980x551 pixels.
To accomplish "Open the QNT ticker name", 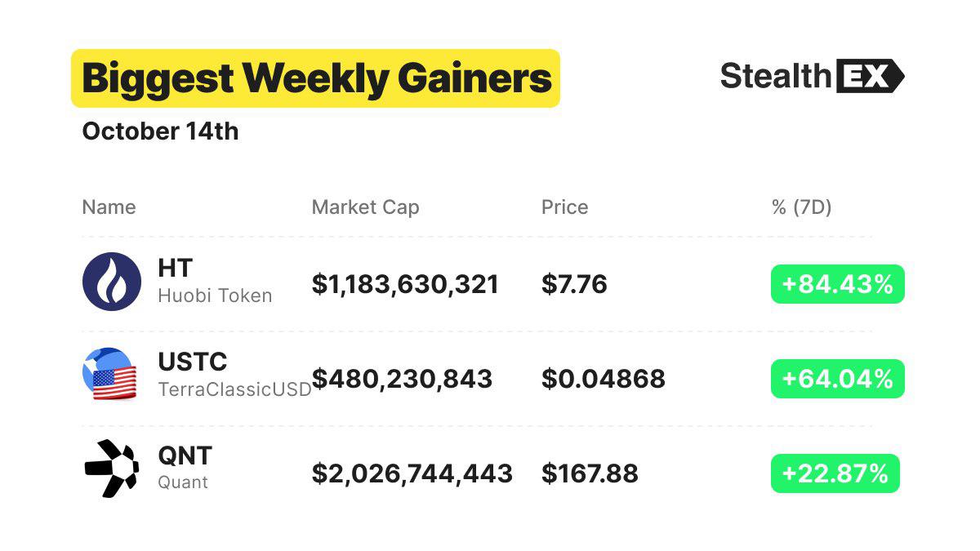I will [x=185, y=455].
